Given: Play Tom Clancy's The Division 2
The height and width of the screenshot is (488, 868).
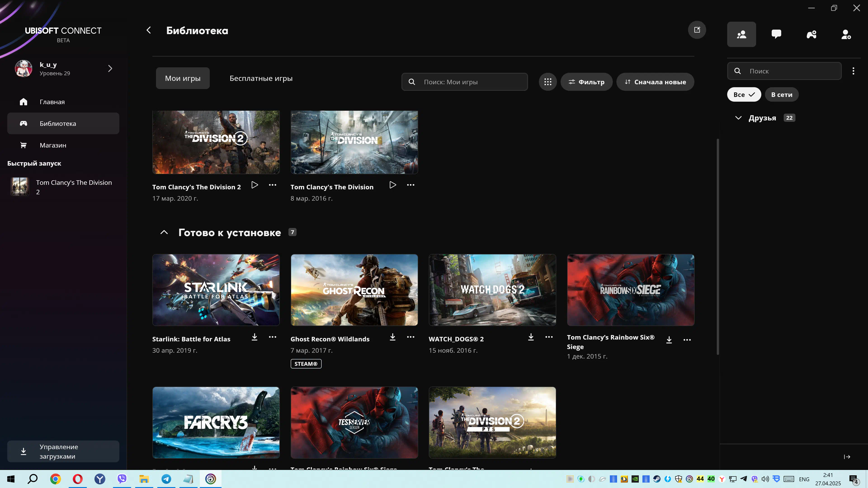Looking at the screenshot, I should point(255,185).
